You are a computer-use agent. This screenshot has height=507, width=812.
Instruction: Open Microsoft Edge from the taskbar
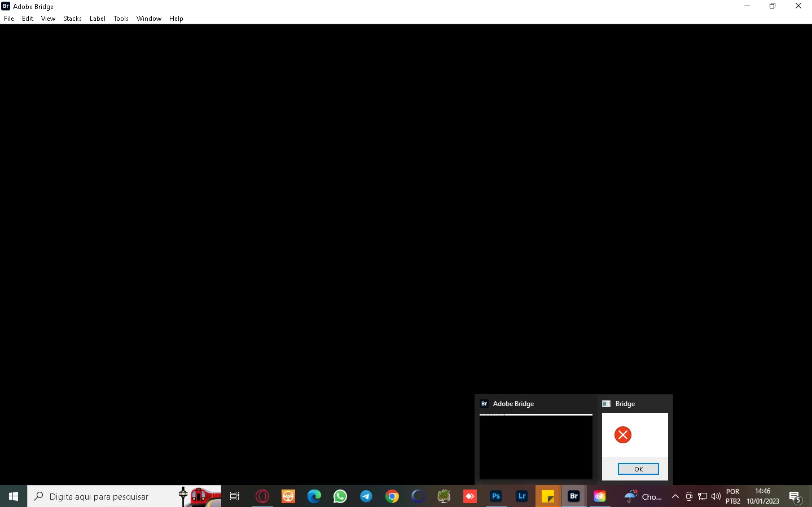point(314,496)
